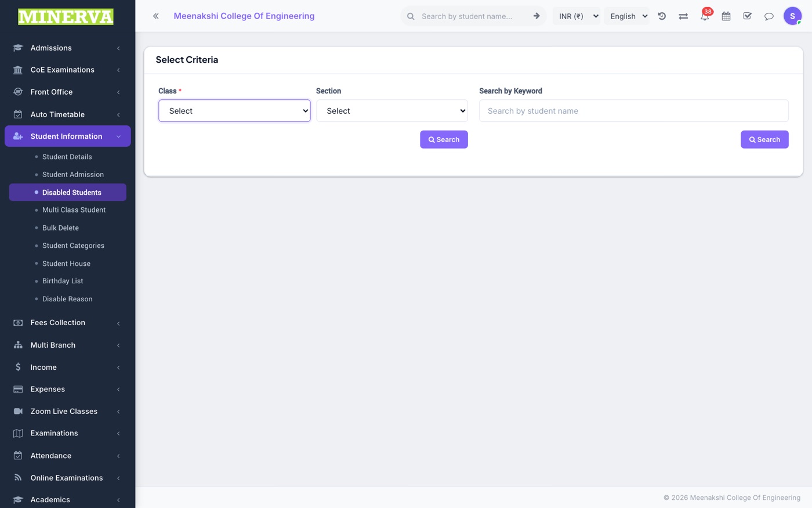Expand the Fees Collection menu chevron
812x508 pixels.
[118, 323]
